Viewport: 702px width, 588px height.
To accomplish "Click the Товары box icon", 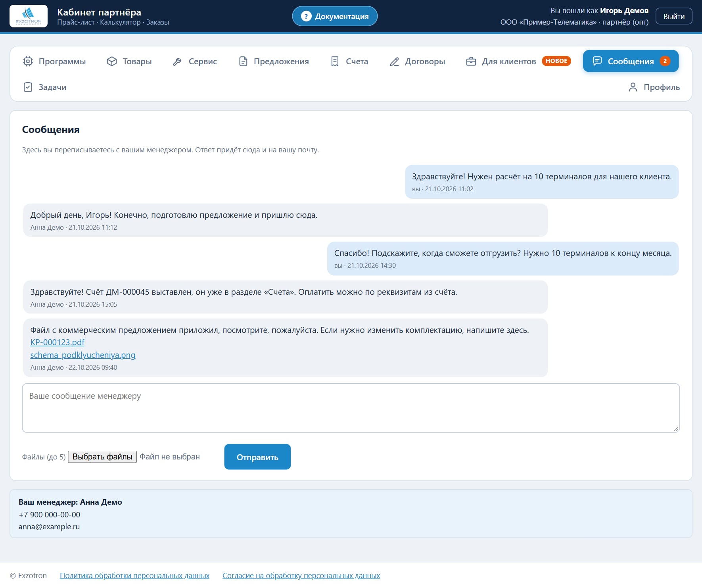I will coord(112,61).
